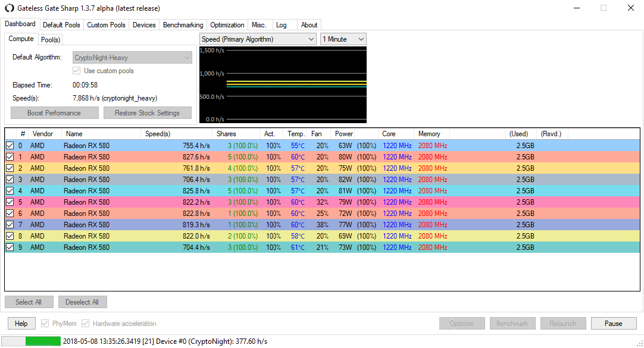This screenshot has height=348, width=644.
Task: Open the Default Algorithm CryptoNight-Heavy dropdown
Action: click(x=132, y=58)
